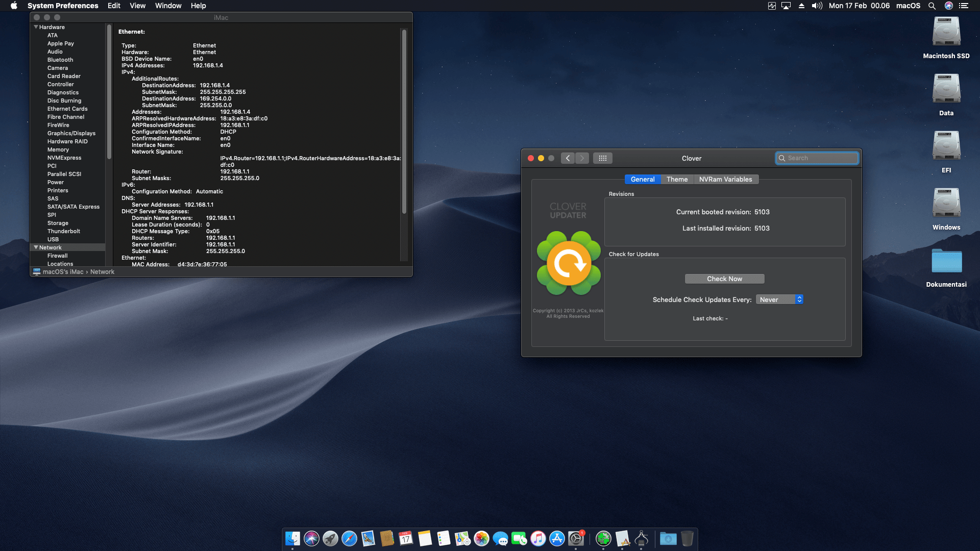Viewport: 980px width, 551px height.
Task: Click the macOS user name in menu bar
Action: [908, 6]
